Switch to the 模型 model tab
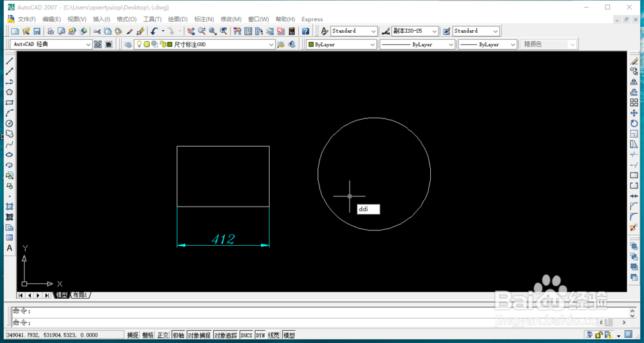 coord(62,295)
